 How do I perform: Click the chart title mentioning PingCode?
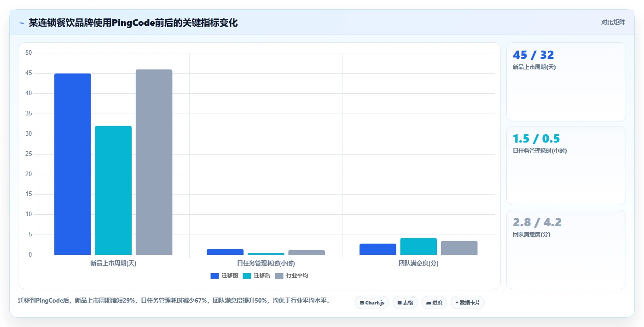(x=133, y=23)
